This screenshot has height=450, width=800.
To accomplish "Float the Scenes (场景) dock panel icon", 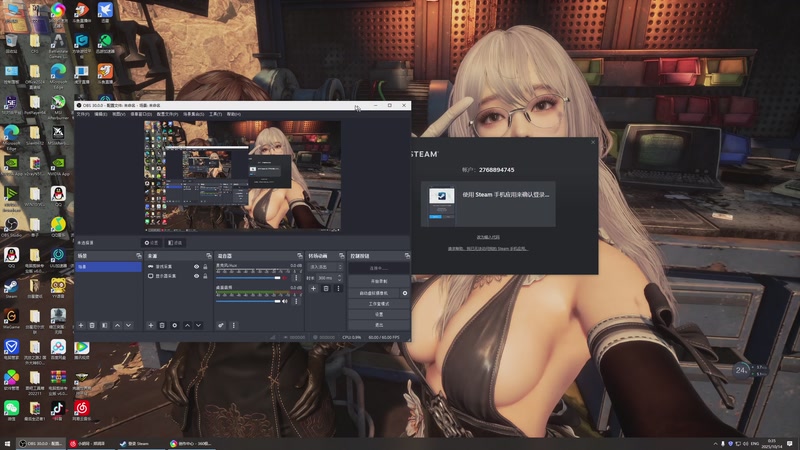I will (x=138, y=256).
